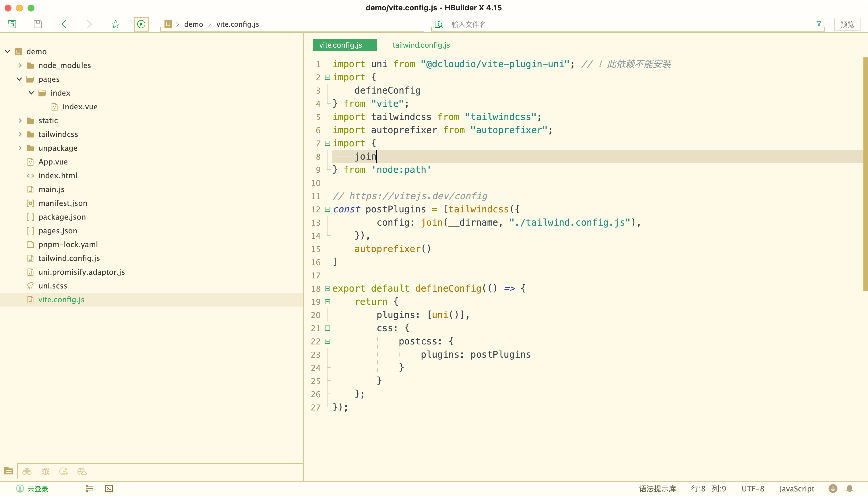Viewport: 868px width, 496px height.
Task: Click the download update icon in status bar
Action: [833, 489]
